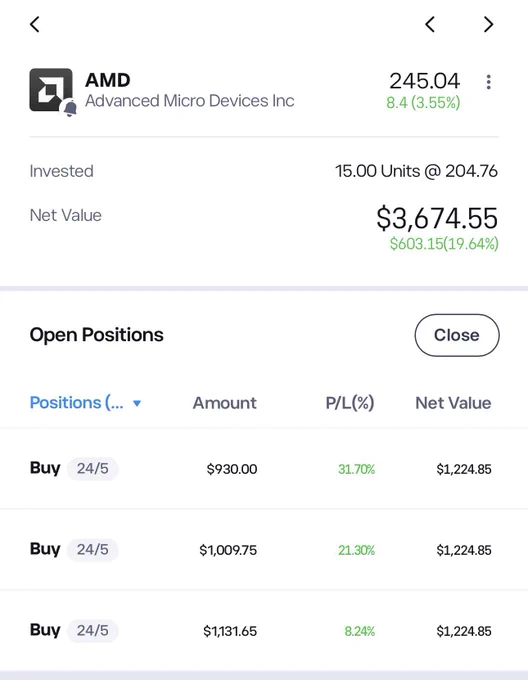Image resolution: width=528 pixels, height=680 pixels.
Task: Open the Buy position with $930.00 amount
Action: 264,468
